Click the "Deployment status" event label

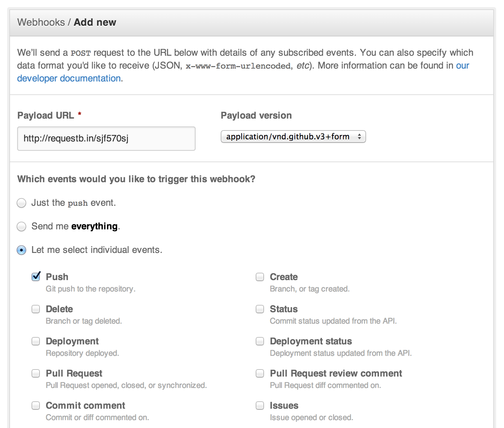click(x=311, y=341)
